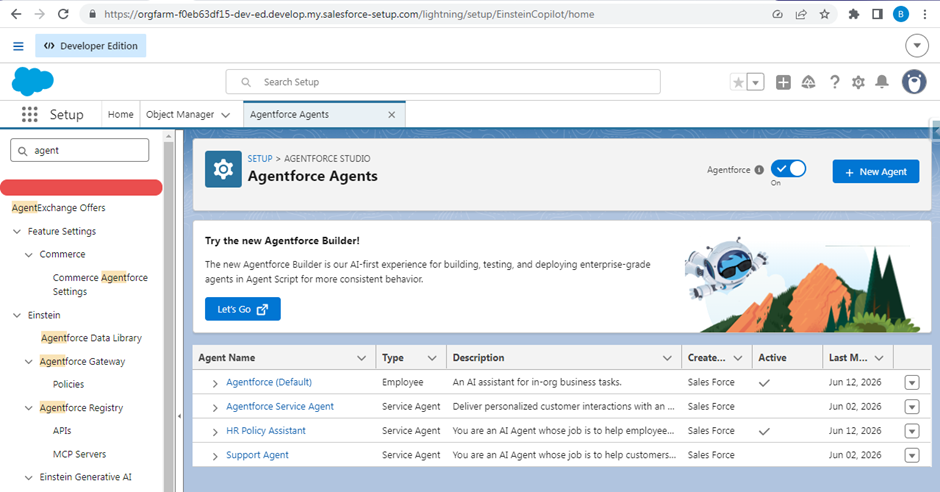
Task: Collapse the Einstein Generative AI node
Action: pyautogui.click(x=28, y=478)
